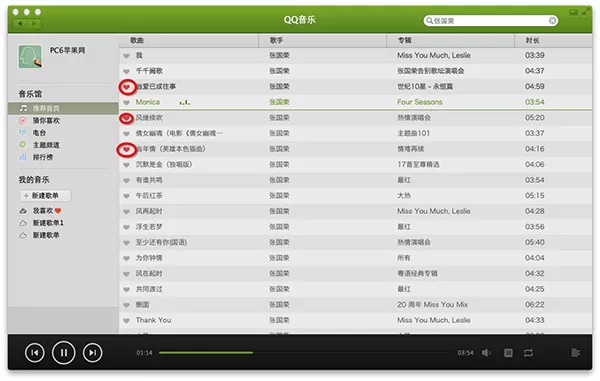Like the song 千千阙歌
Screen dimensions: 600x381
tap(126, 72)
